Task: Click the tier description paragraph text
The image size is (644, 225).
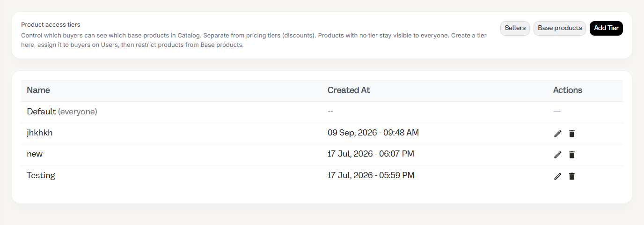Action: 254,40
